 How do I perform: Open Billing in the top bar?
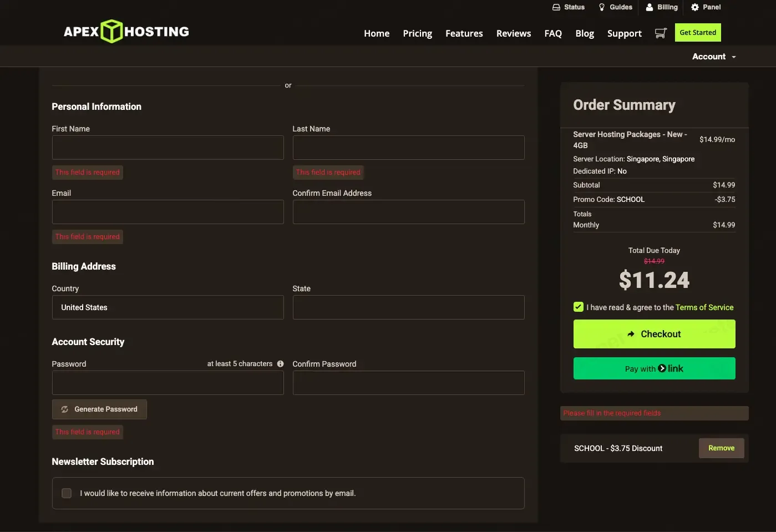pyautogui.click(x=662, y=7)
